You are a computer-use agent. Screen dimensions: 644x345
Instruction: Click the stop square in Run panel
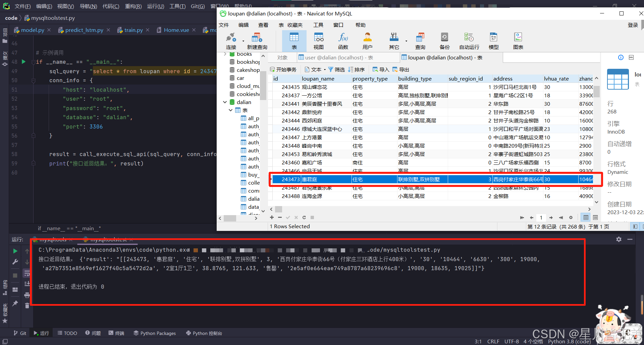[15, 275]
